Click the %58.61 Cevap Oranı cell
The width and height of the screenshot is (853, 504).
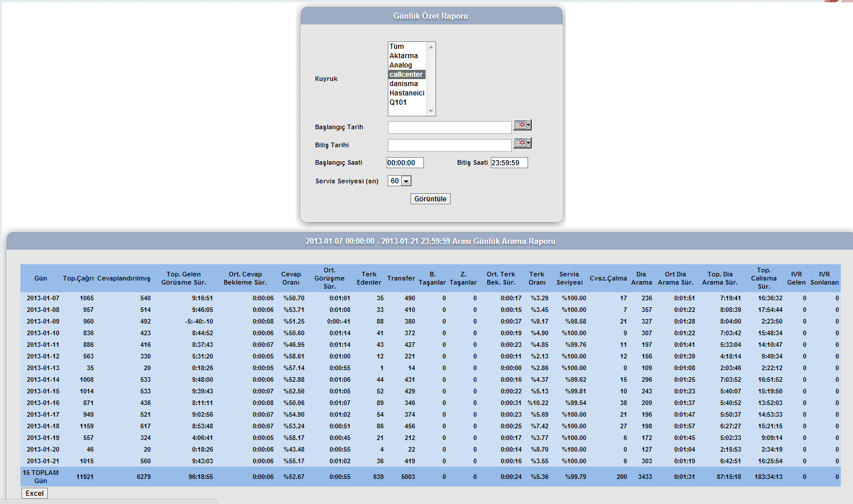[294, 356]
